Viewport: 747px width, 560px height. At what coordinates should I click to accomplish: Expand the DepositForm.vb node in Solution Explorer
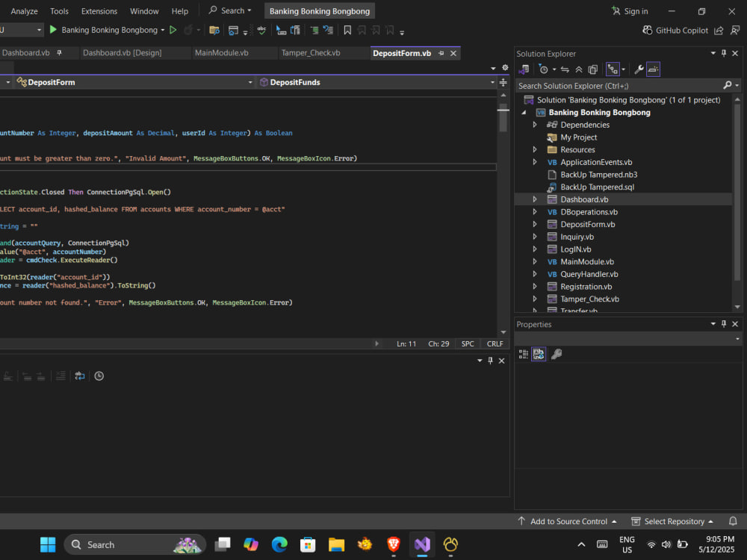pyautogui.click(x=535, y=224)
